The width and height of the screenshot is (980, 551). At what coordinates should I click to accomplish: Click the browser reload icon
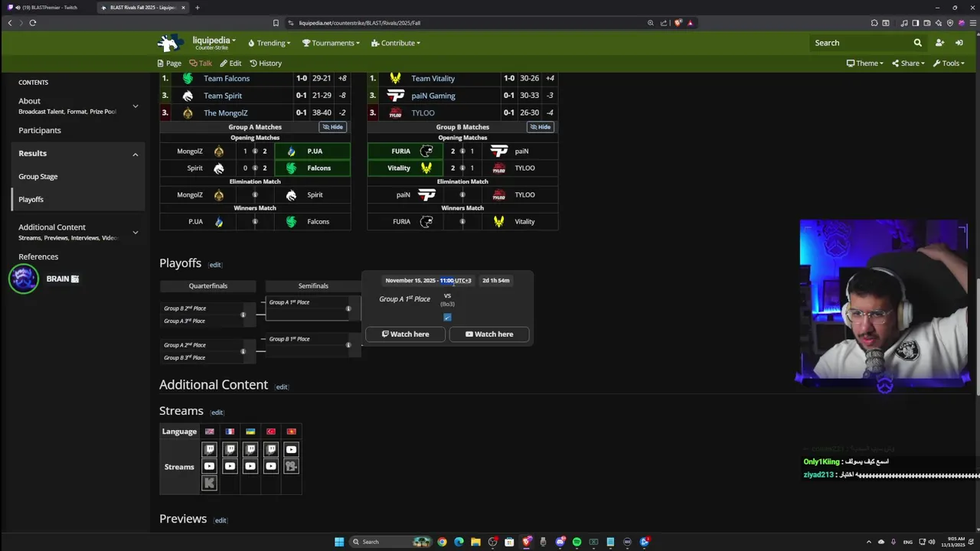(33, 23)
